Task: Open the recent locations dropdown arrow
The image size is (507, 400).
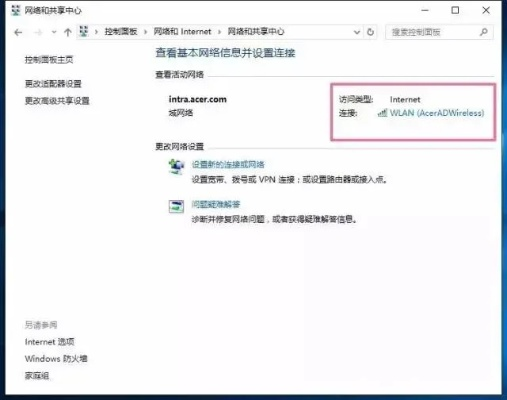Action: (x=54, y=32)
